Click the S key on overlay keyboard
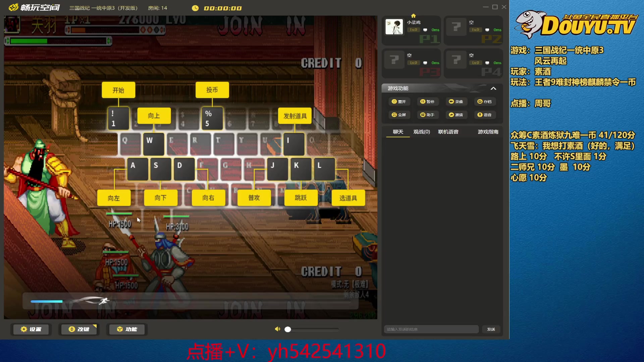644x362 pixels. pos(161,169)
